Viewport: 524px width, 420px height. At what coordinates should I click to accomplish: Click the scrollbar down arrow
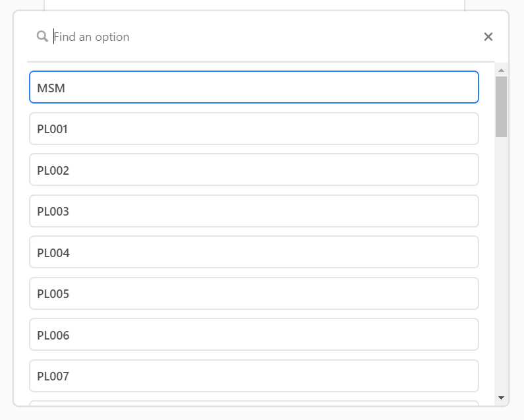[501, 398]
